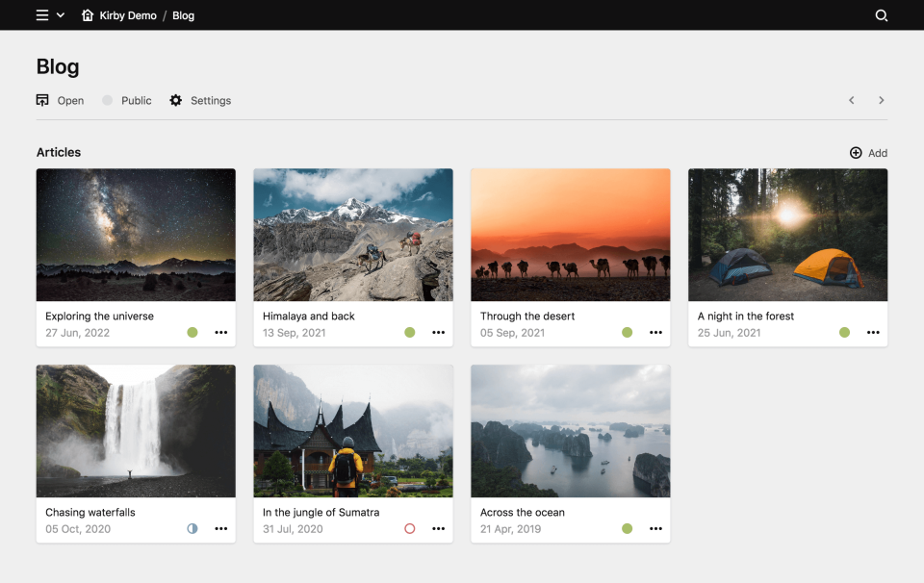The height and width of the screenshot is (583, 924).
Task: Select Blog in the breadcrumb
Action: (183, 15)
